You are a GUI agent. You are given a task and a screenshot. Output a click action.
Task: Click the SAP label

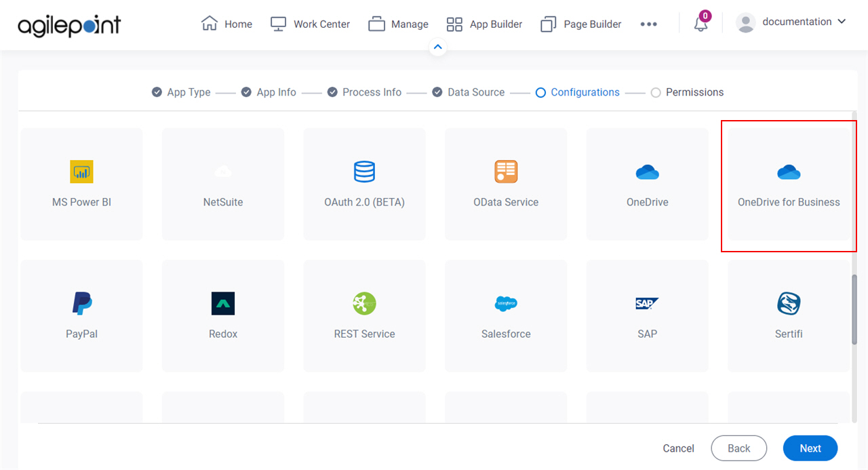(648, 334)
